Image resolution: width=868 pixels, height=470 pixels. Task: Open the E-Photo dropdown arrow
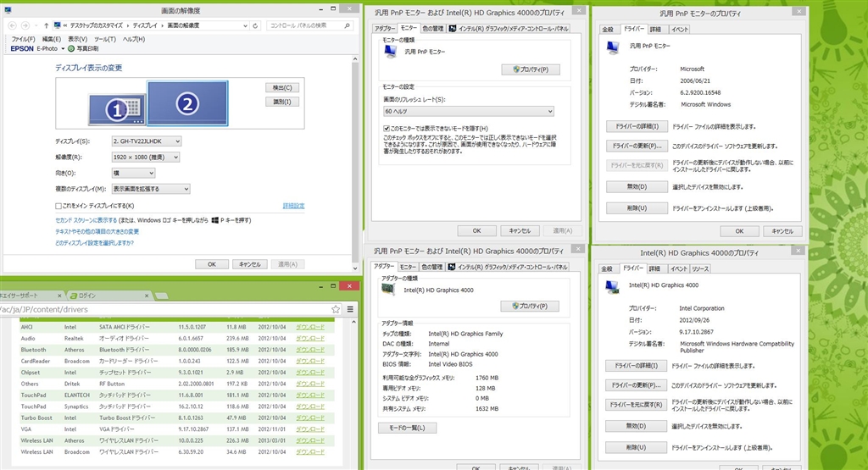tap(63, 48)
